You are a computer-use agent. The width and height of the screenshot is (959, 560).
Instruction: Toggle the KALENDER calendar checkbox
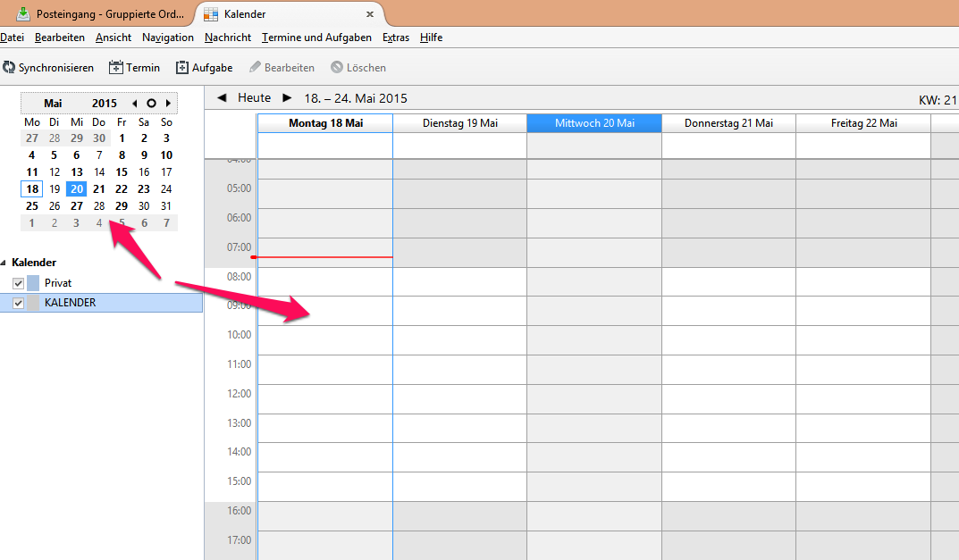(x=18, y=303)
